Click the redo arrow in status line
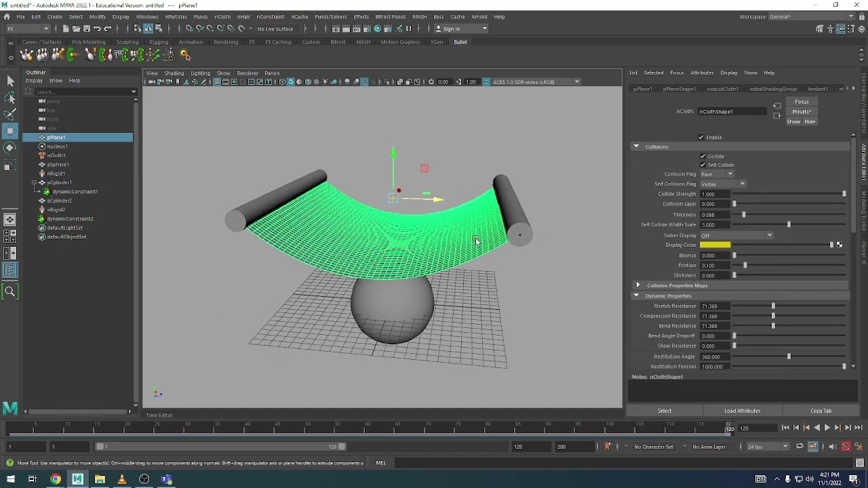This screenshot has height=488, width=868. click(107, 28)
